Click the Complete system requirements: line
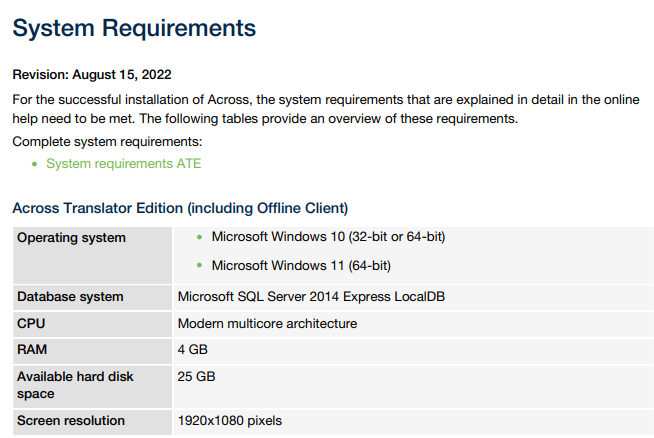This screenshot has height=438, width=654. [x=107, y=142]
